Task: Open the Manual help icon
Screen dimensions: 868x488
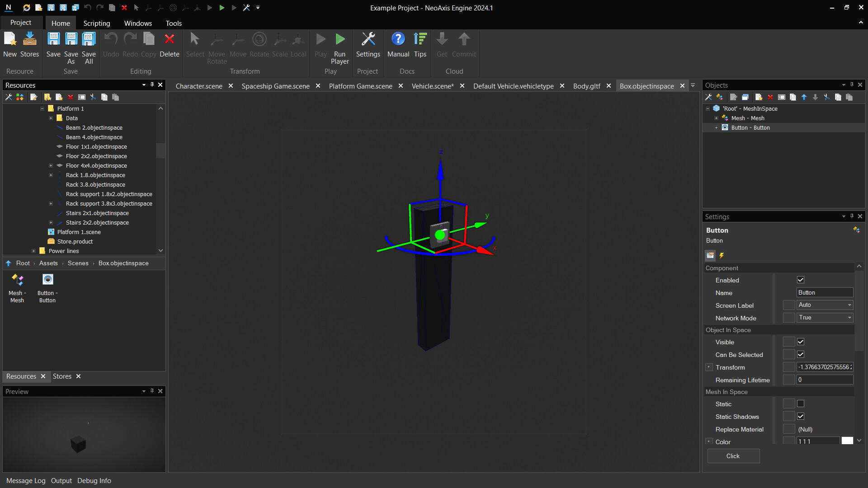Action: tap(398, 40)
